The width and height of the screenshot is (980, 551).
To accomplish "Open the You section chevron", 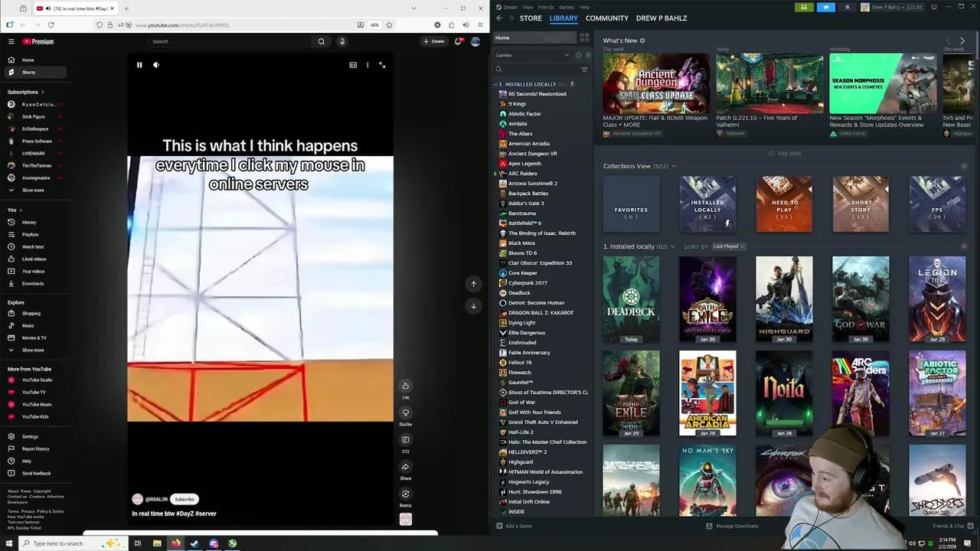I will (x=21, y=210).
